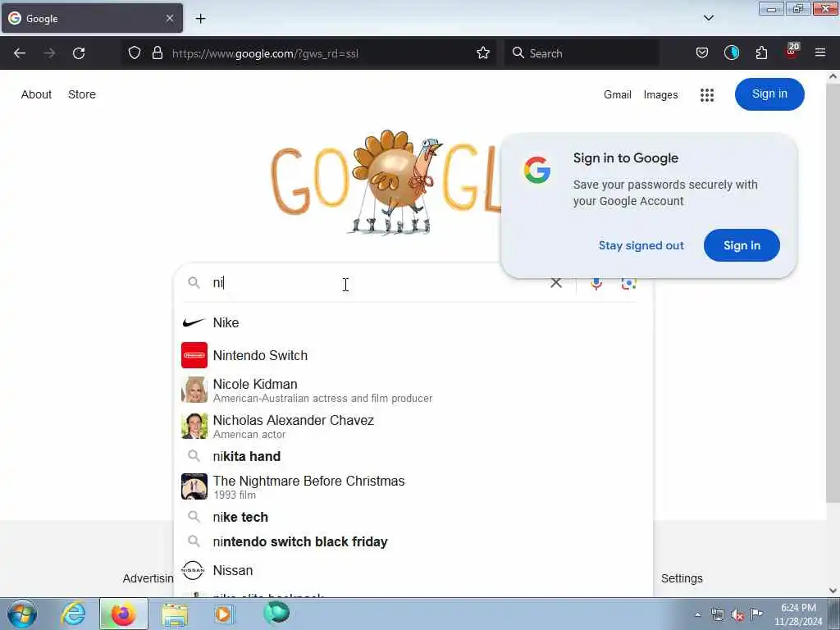Open the Firefox account avatar icon
840x630 pixels.
[731, 53]
